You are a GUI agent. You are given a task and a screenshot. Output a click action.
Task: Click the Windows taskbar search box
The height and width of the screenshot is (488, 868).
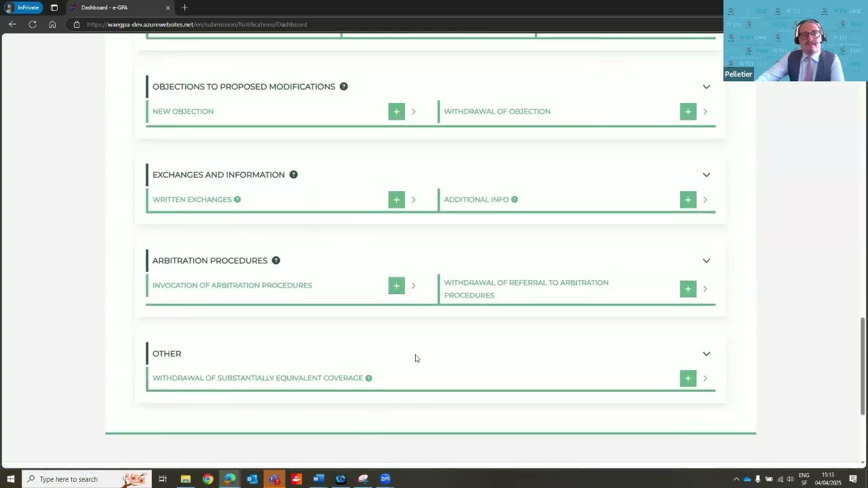click(85, 479)
